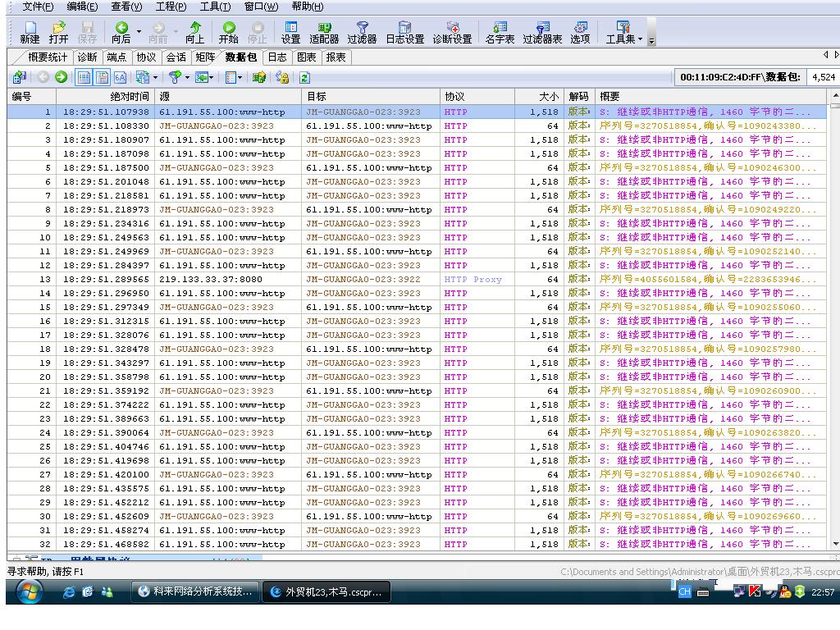Image resolution: width=840 pixels, height=630 pixels.
Task: Start capture with the 开始 button
Action: [229, 32]
